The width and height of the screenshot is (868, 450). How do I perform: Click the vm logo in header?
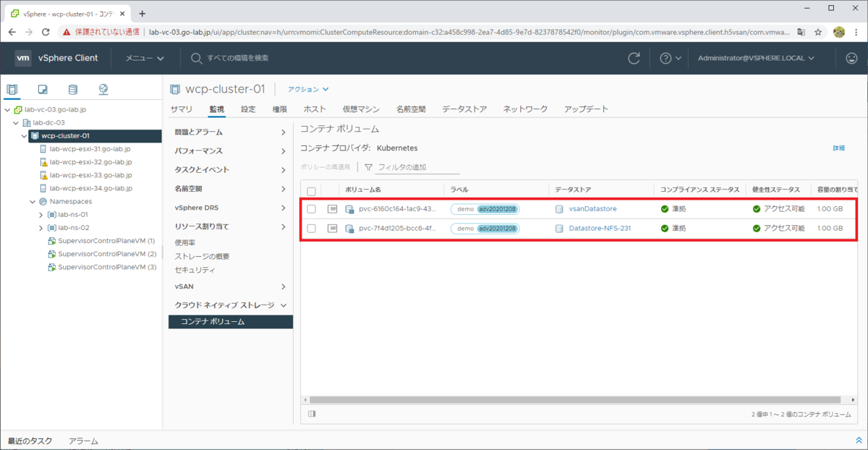coord(23,58)
